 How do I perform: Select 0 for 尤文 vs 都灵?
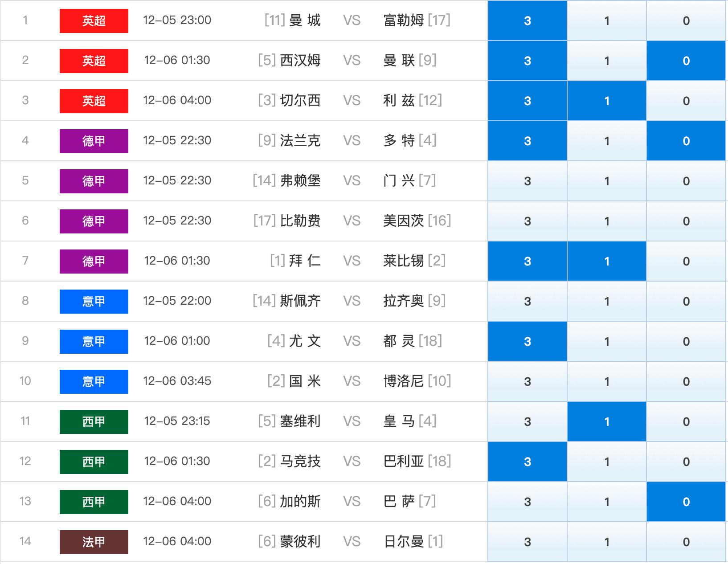[686, 341]
